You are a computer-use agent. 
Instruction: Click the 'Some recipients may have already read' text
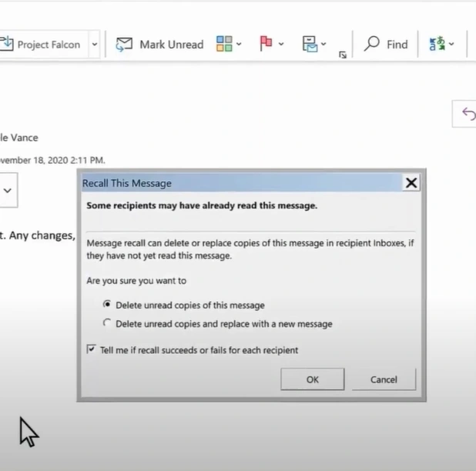pos(202,205)
